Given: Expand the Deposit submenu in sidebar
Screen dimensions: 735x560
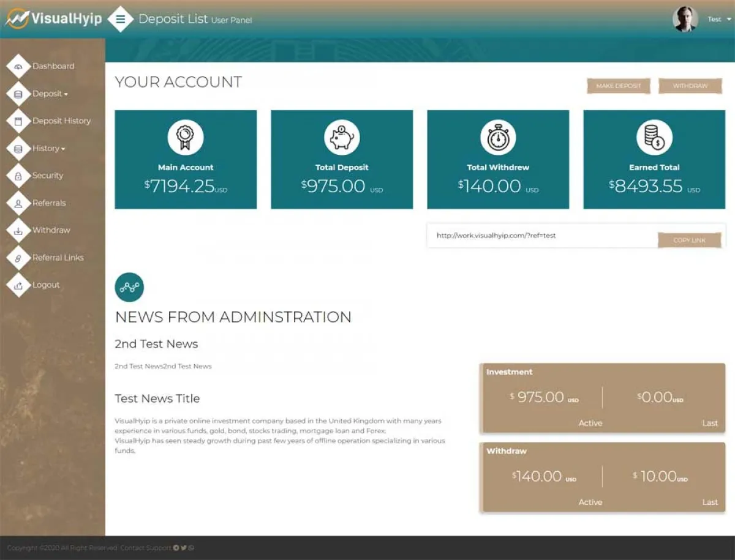Looking at the screenshot, I should coord(50,94).
